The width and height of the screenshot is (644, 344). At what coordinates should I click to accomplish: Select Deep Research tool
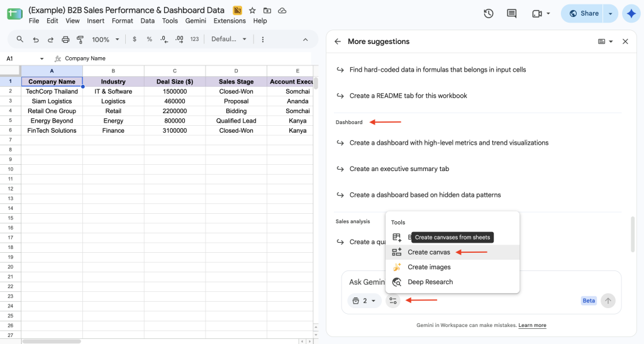tap(453, 282)
